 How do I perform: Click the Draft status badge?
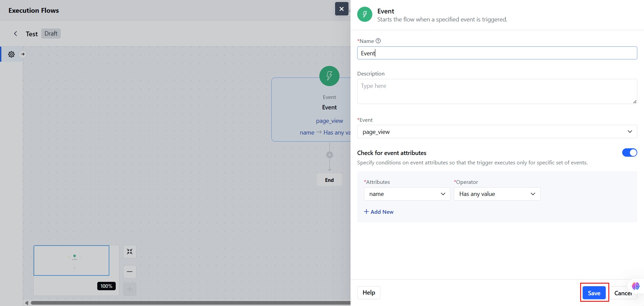(51, 34)
